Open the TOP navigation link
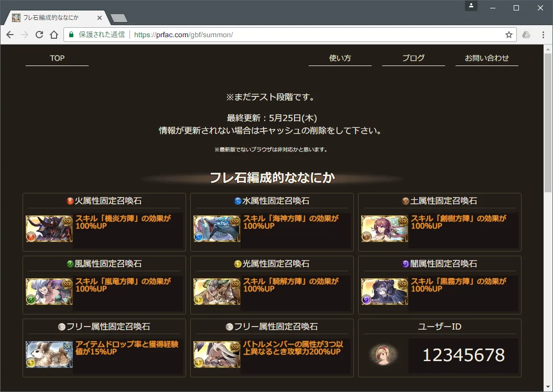Image resolution: width=553 pixels, height=392 pixels. [x=57, y=58]
